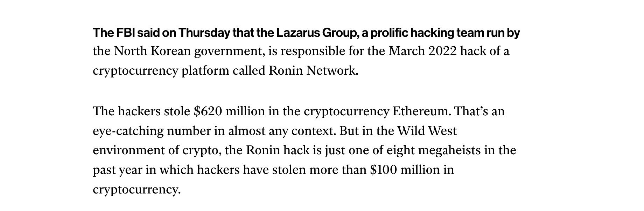Click the bold word "prolific"

tap(389, 33)
